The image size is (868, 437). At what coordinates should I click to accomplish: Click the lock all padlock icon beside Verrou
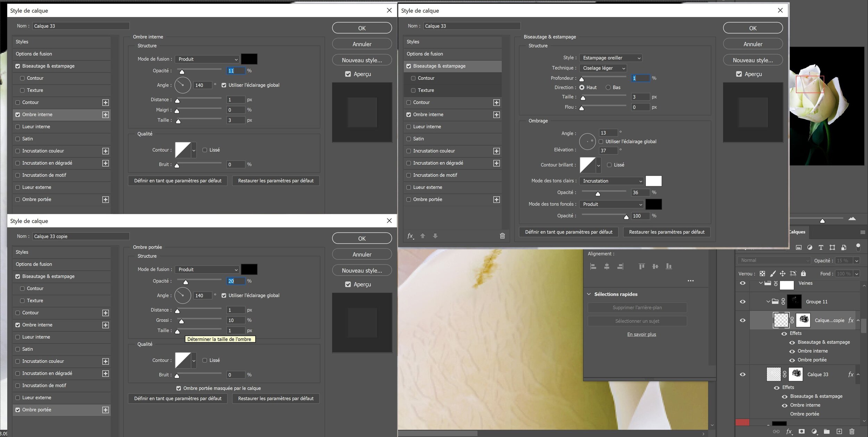(803, 274)
